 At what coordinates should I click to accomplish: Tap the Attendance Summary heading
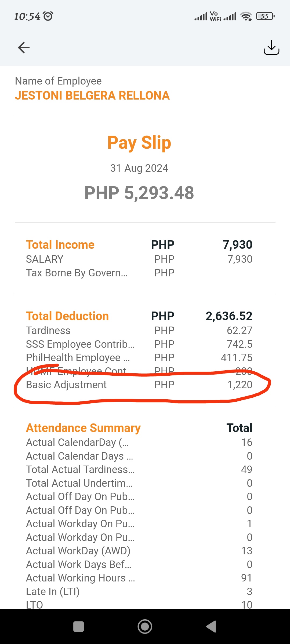point(83,428)
